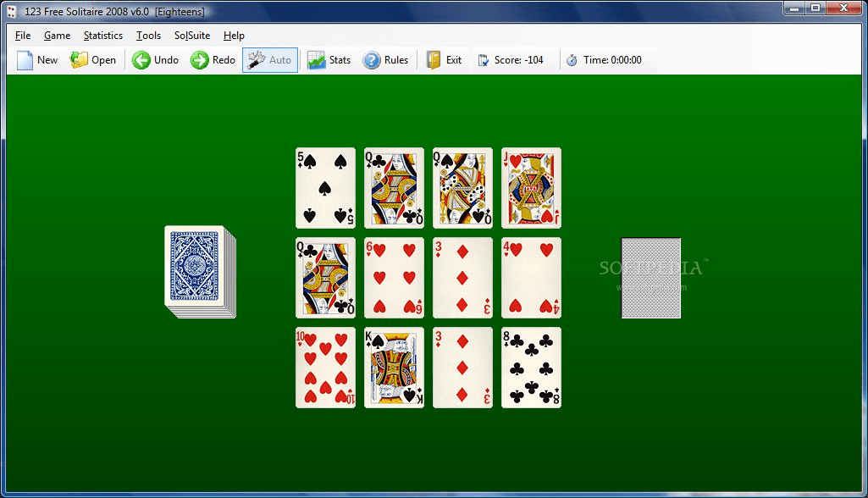Click the empty card slot
This screenshot has height=498, width=868.
pos(650,279)
